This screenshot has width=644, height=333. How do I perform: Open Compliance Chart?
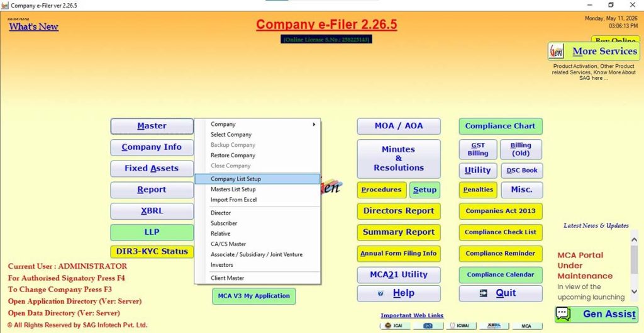point(501,126)
